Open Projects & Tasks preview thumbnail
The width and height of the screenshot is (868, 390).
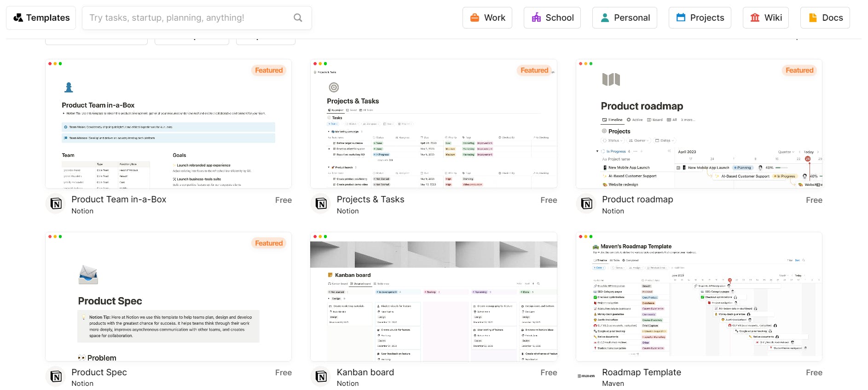pyautogui.click(x=434, y=124)
